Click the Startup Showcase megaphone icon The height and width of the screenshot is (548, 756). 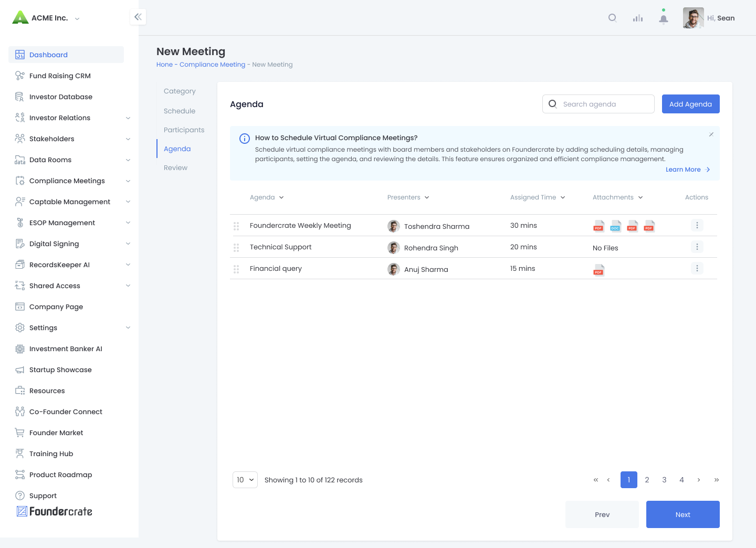click(20, 370)
